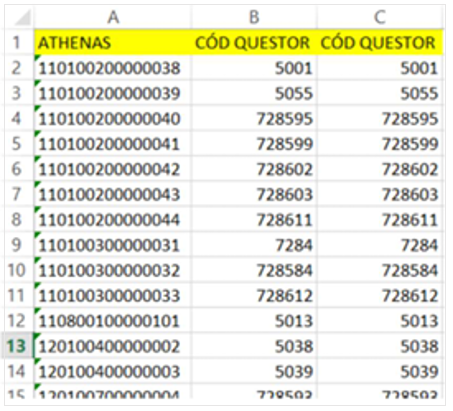Click green error indicator on cell A2
The image size is (453, 411).
[37, 58]
